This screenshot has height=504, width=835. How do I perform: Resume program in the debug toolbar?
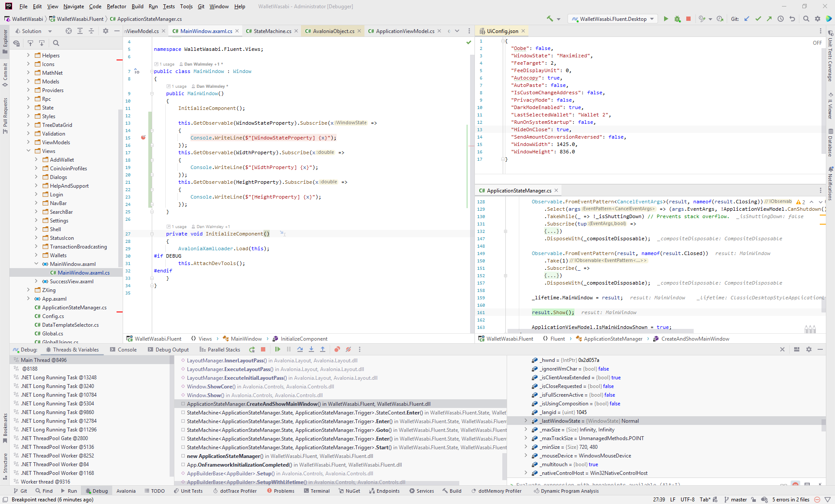coord(278,349)
